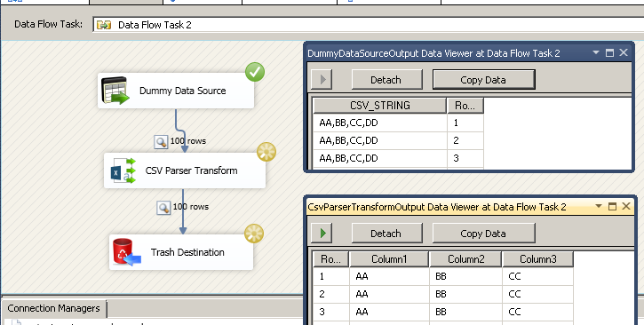This screenshot has height=325, width=644.
Task: Click Column1 value AA in row 2
Action: [x=389, y=294]
